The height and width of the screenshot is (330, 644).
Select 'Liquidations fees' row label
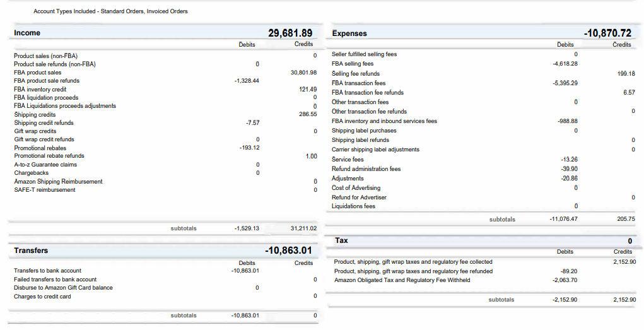tap(353, 206)
